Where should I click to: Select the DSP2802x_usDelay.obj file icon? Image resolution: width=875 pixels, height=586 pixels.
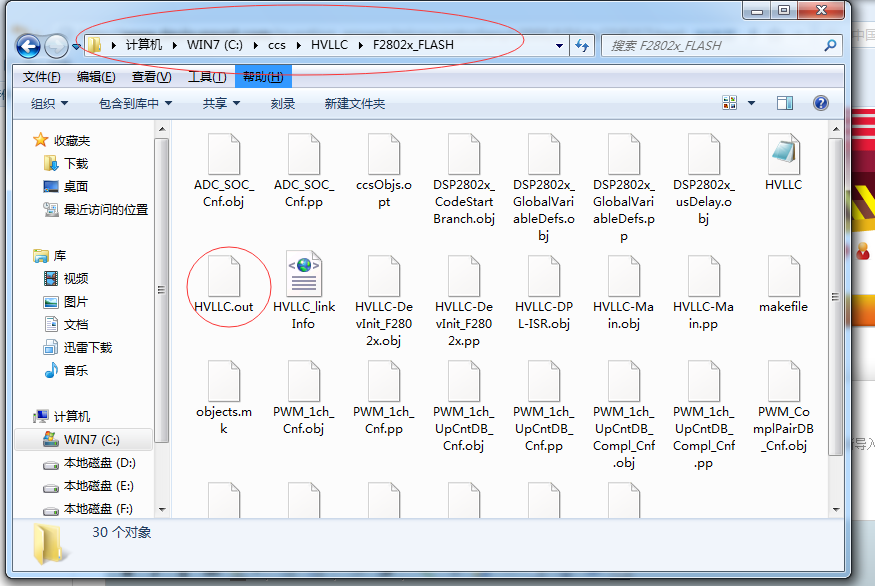(704, 154)
